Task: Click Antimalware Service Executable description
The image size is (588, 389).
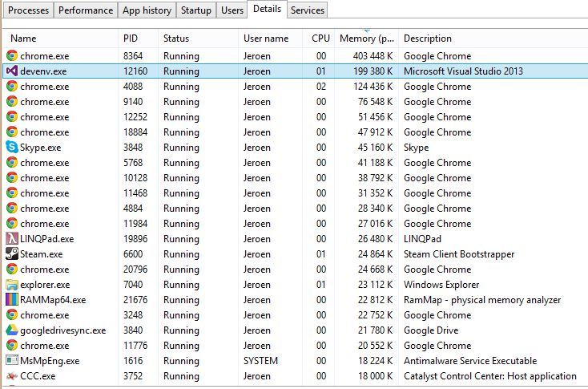Action: (470, 361)
